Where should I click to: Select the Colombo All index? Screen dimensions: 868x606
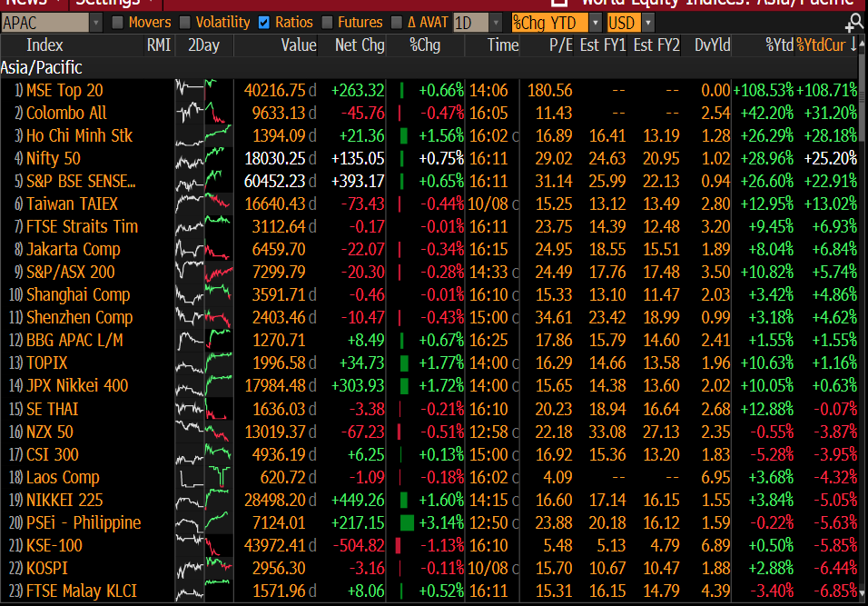coord(66,113)
